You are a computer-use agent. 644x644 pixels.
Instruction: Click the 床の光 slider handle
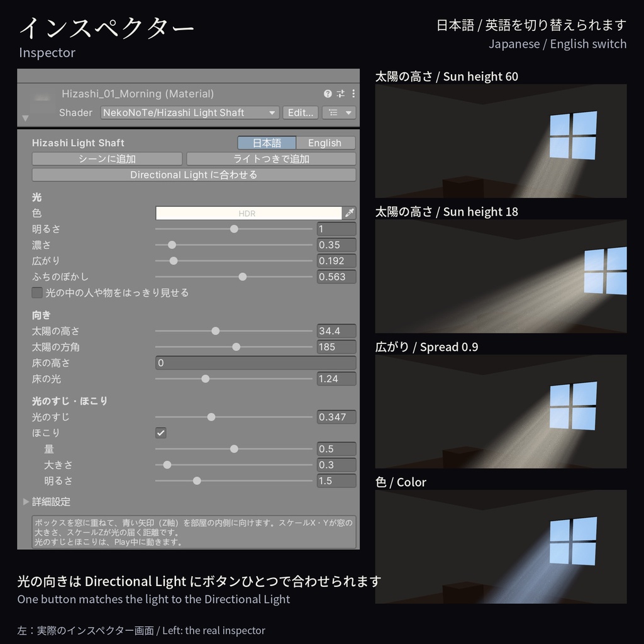click(206, 379)
